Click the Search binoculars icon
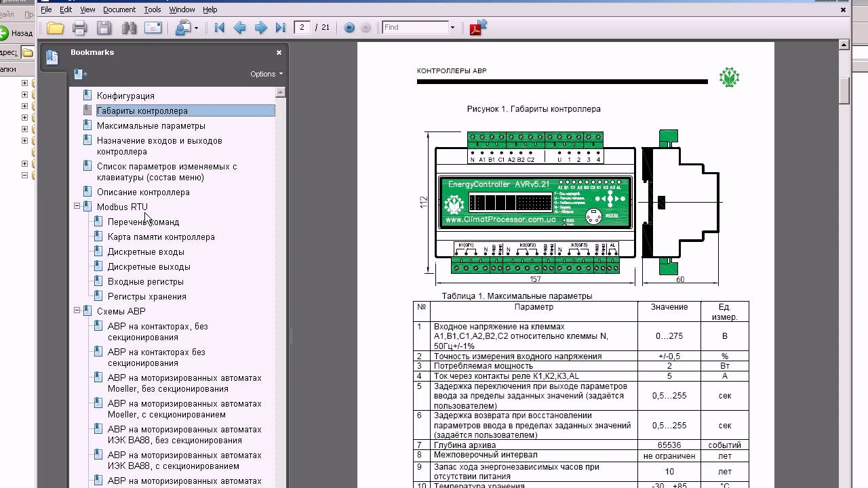The height and width of the screenshot is (488, 868). (x=129, y=28)
